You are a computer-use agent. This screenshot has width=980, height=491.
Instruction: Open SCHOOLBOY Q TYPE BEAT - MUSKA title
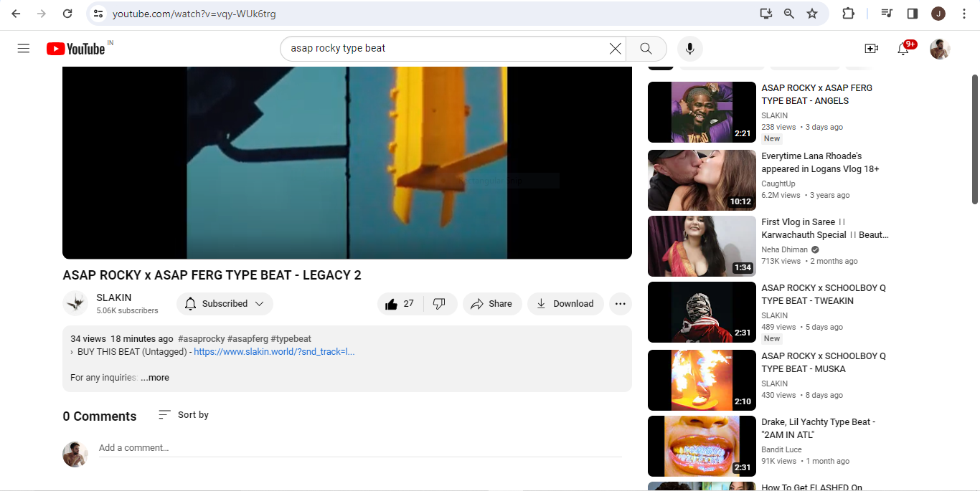point(824,363)
